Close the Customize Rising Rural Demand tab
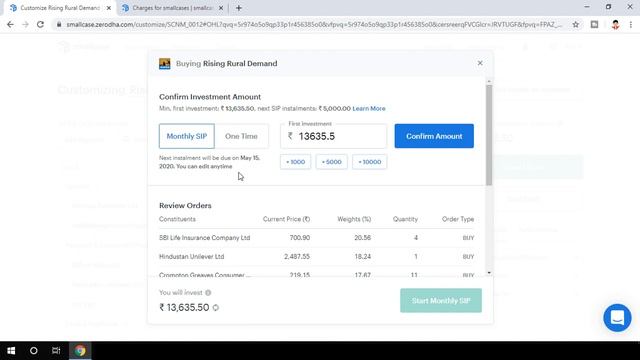Image resolution: width=640 pixels, height=360 pixels. tap(109, 8)
